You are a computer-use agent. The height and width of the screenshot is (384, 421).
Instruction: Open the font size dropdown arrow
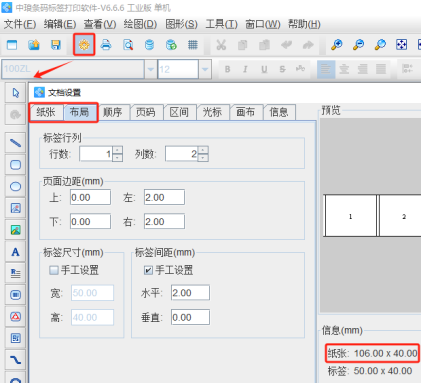(205, 69)
